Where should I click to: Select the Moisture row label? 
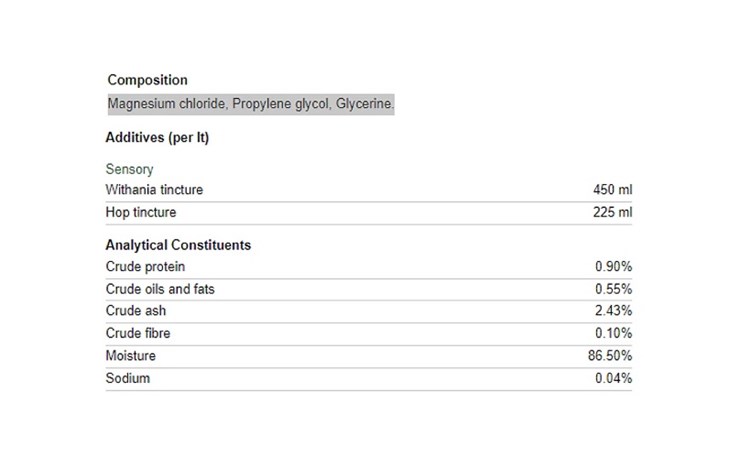click(131, 356)
